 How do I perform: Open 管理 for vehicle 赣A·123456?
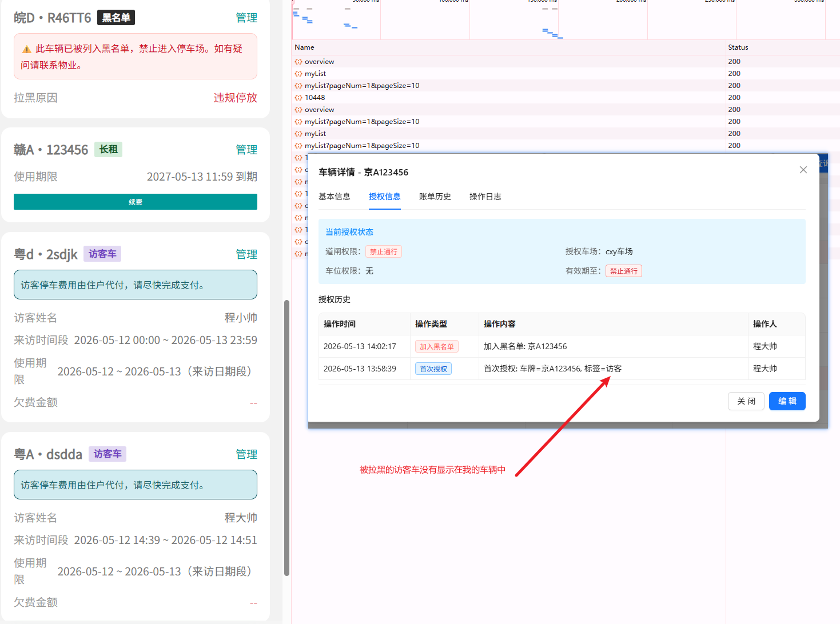(x=246, y=150)
